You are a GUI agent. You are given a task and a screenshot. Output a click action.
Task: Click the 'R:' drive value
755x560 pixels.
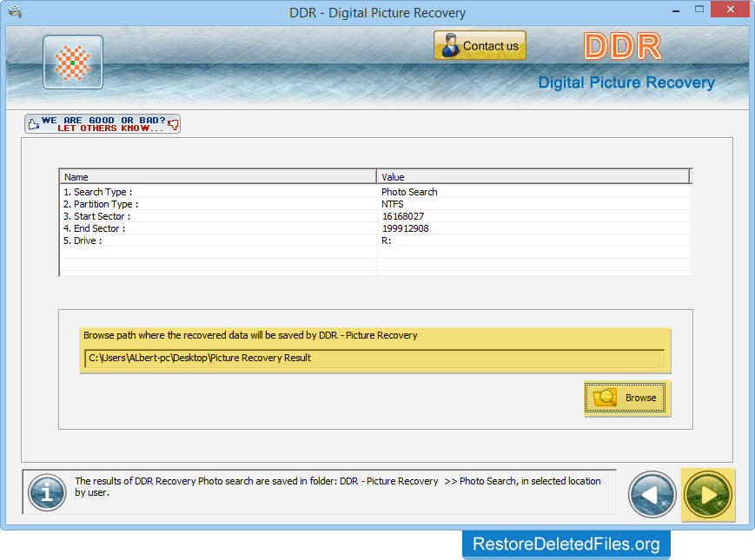tap(386, 240)
